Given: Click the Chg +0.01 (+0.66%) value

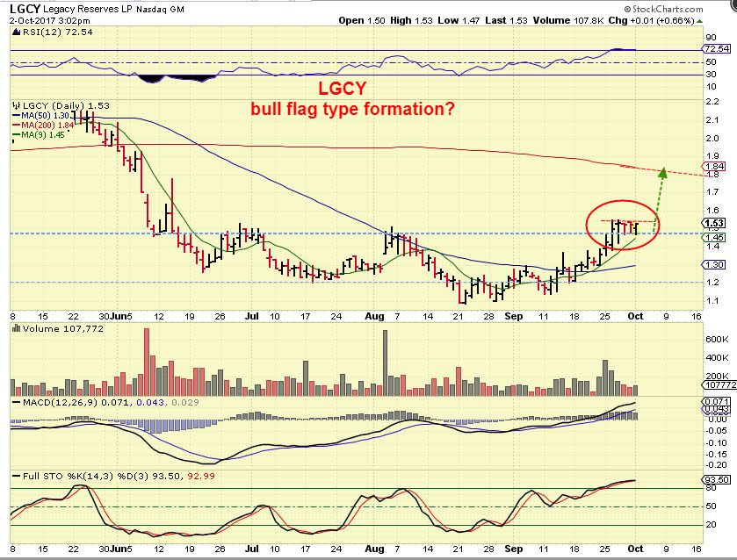Looking at the screenshot, I should click(x=651, y=21).
